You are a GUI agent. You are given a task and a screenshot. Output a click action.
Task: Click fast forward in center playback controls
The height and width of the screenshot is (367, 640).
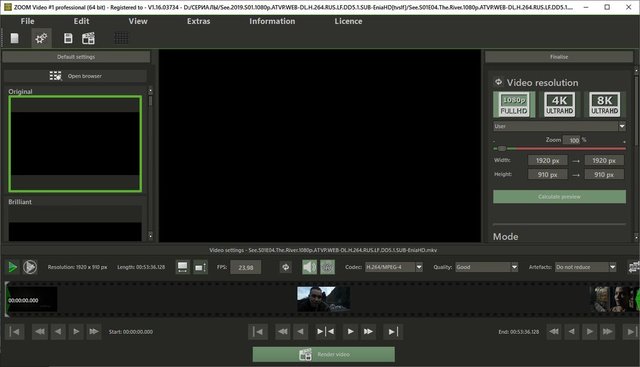[368, 331]
